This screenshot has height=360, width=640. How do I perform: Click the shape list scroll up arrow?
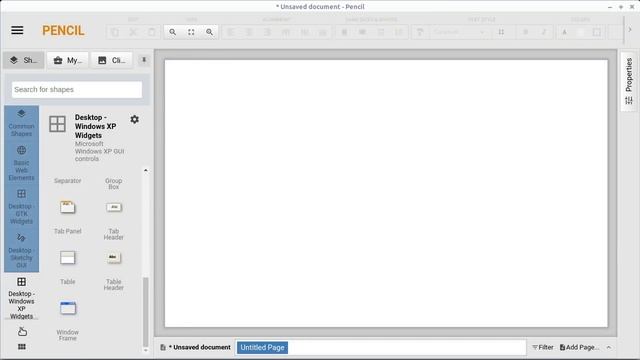pyautogui.click(x=146, y=170)
